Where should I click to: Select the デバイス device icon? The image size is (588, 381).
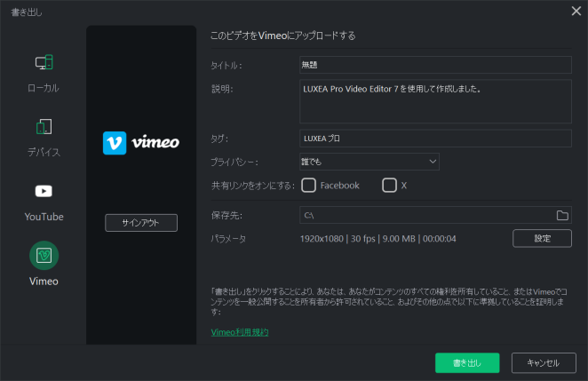[x=44, y=127]
